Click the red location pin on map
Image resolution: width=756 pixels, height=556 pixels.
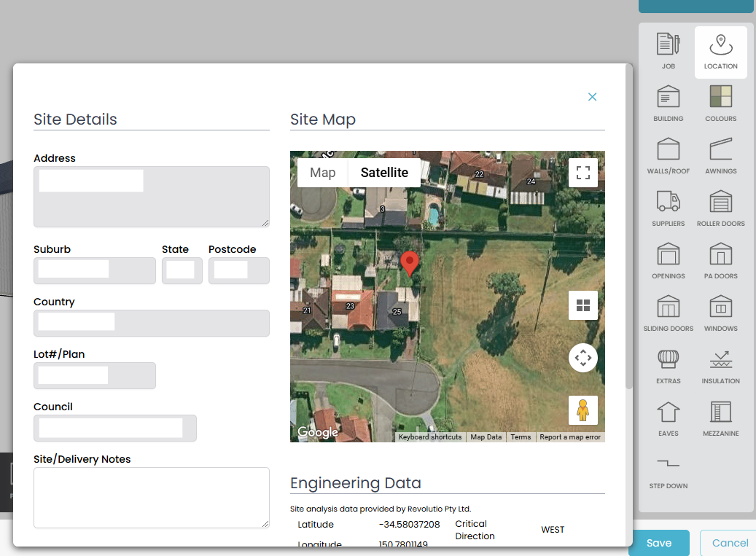click(410, 262)
